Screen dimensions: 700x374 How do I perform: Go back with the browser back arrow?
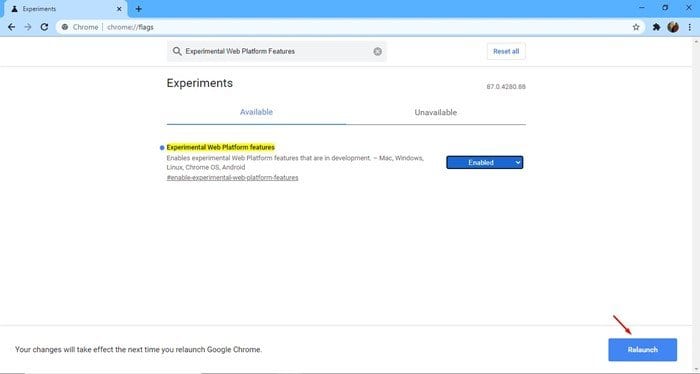[12, 27]
